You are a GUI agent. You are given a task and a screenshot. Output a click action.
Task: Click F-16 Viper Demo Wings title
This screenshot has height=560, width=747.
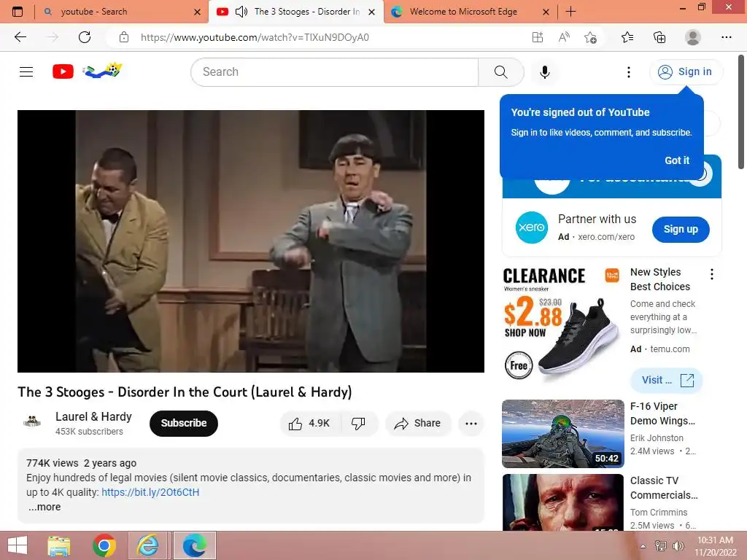click(662, 413)
